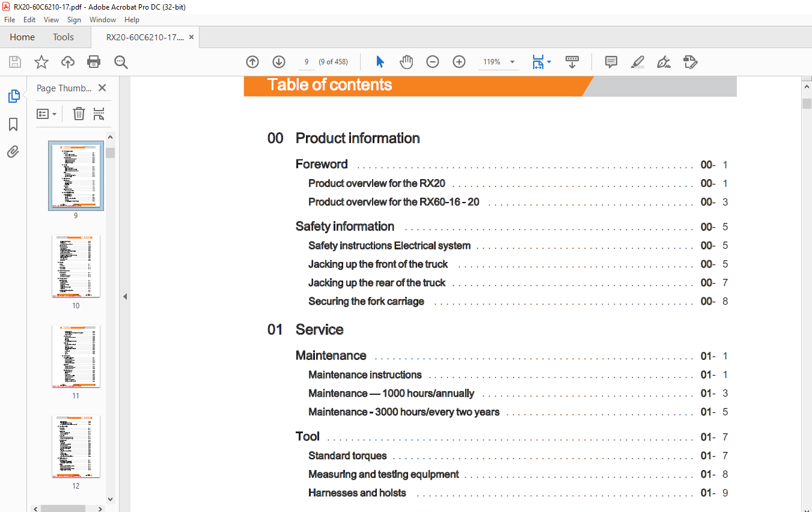The width and height of the screenshot is (812, 512).
Task: Open 'Standard torques' contents entry
Action: coord(347,456)
